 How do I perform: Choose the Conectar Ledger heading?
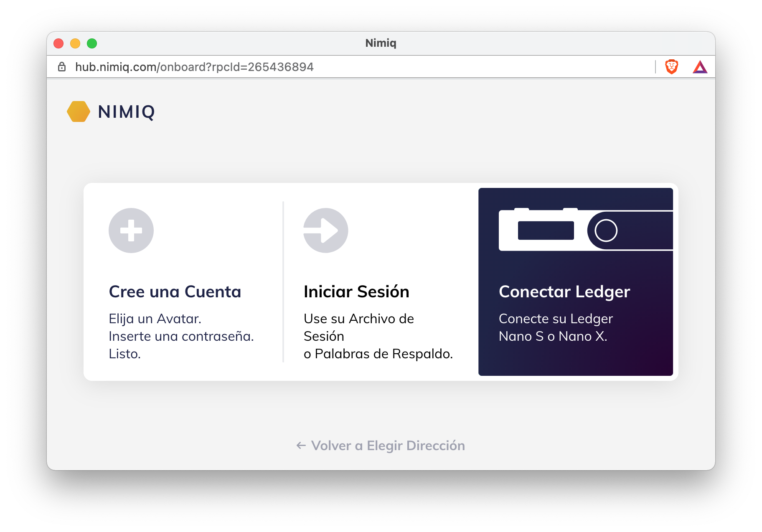point(564,291)
